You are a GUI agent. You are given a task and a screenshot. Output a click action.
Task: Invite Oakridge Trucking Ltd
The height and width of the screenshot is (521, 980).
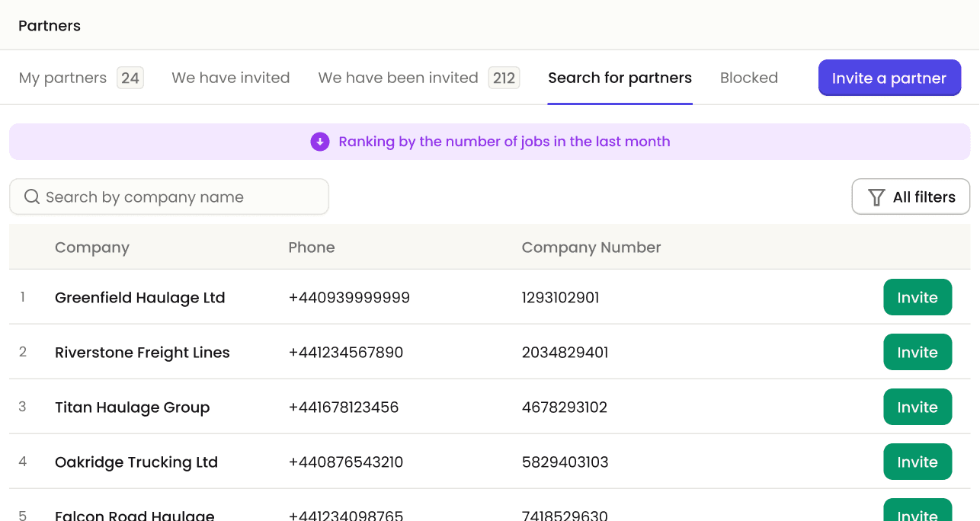918,462
